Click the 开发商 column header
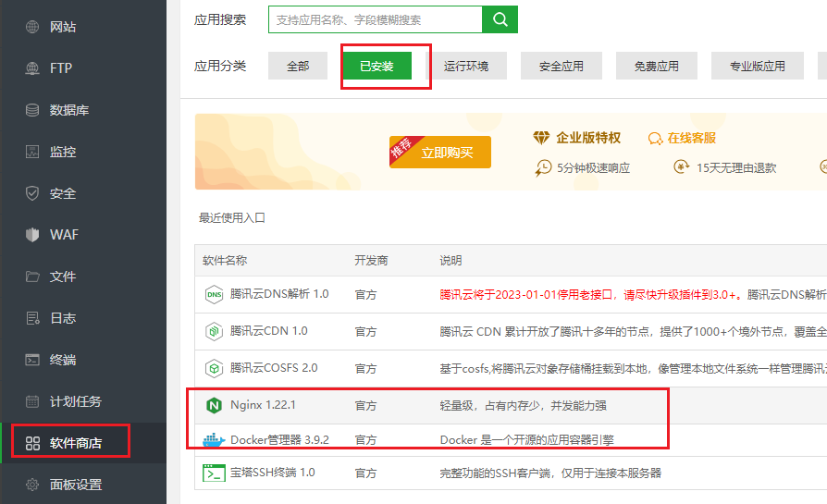Image resolution: width=827 pixels, height=504 pixels. pyautogui.click(x=371, y=261)
